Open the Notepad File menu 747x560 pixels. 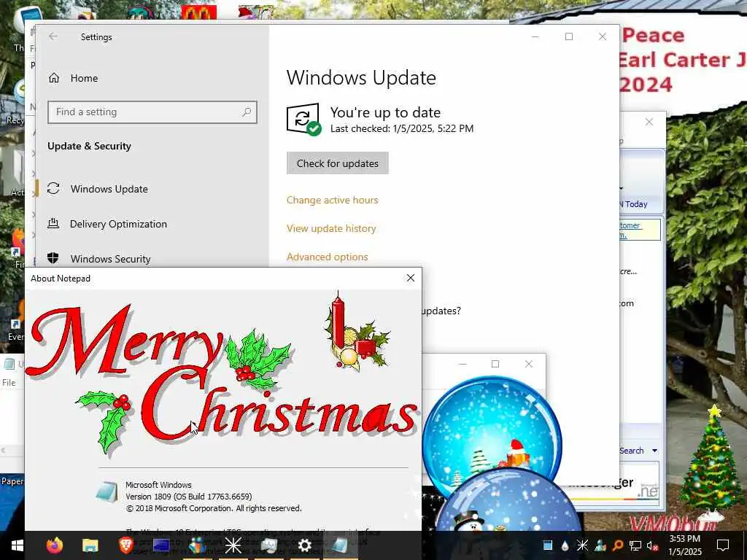coord(9,382)
